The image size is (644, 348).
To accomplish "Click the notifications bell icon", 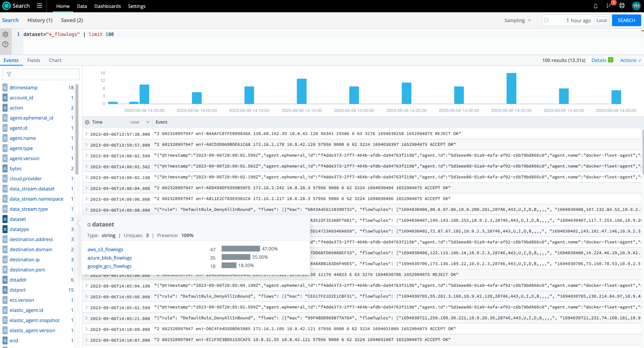I will click(x=595, y=6).
